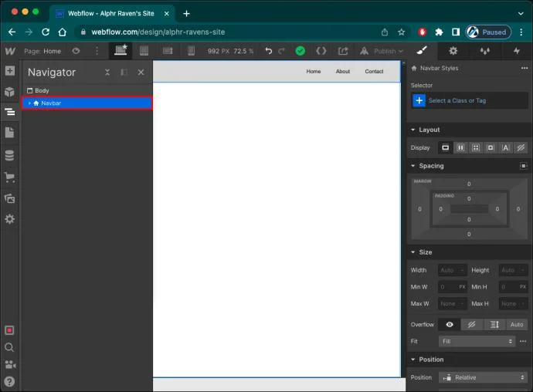The image size is (533, 392).
Task: Set overflow to Hidden
Action: [x=472, y=324]
